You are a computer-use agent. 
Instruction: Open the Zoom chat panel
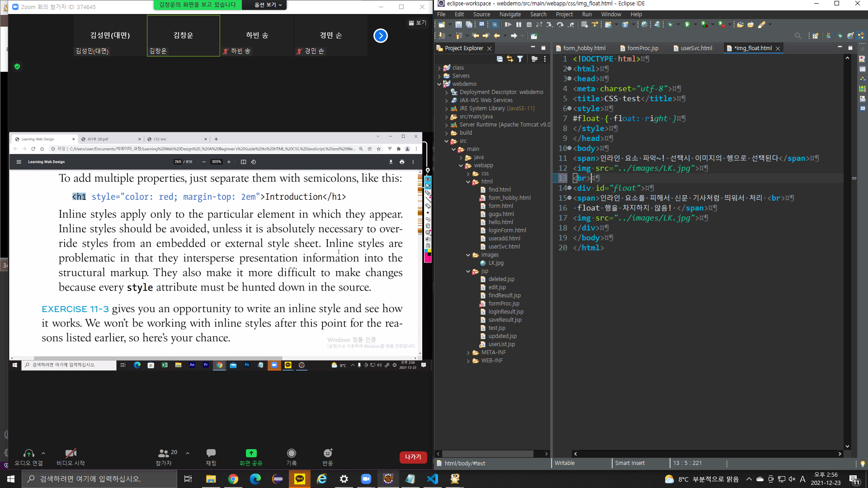[x=211, y=456]
